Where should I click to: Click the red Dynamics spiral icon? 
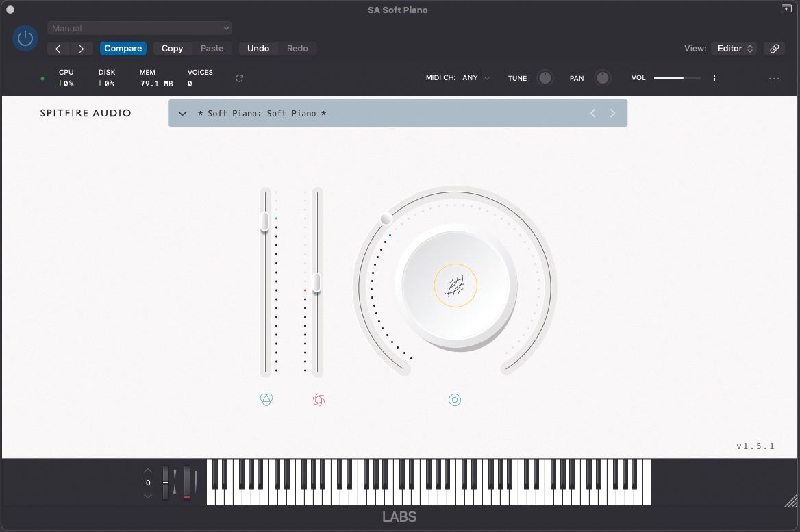click(x=318, y=399)
